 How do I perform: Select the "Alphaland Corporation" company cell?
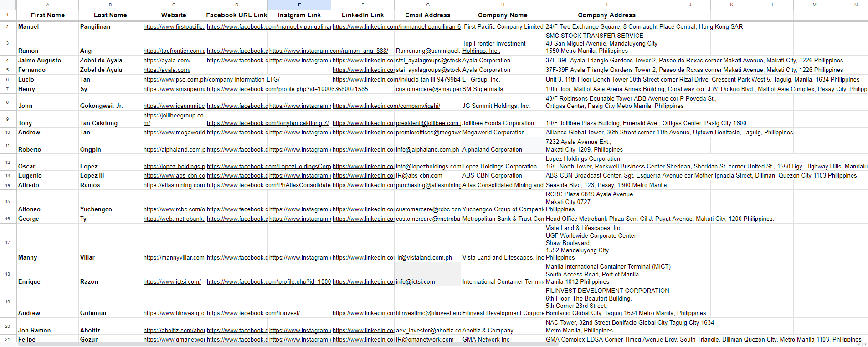point(503,146)
